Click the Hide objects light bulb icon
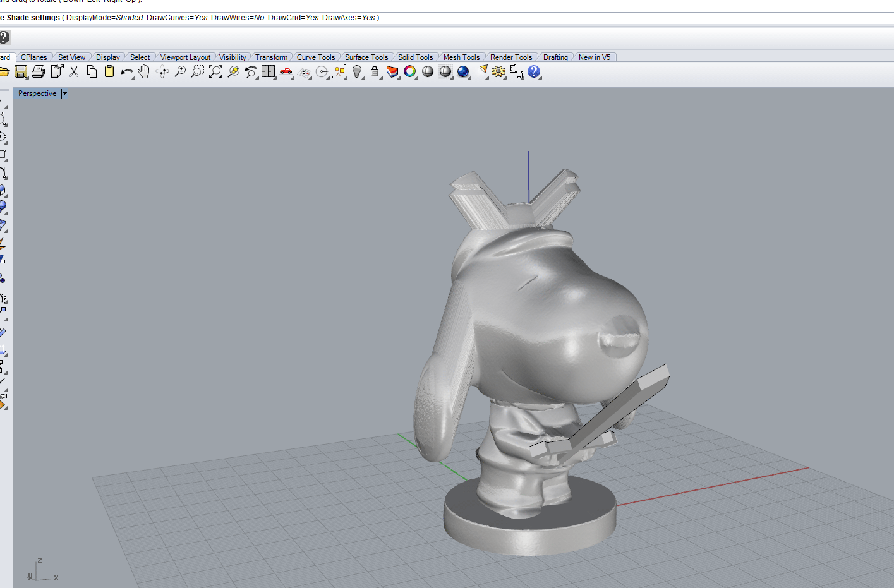The image size is (894, 588). (x=358, y=72)
